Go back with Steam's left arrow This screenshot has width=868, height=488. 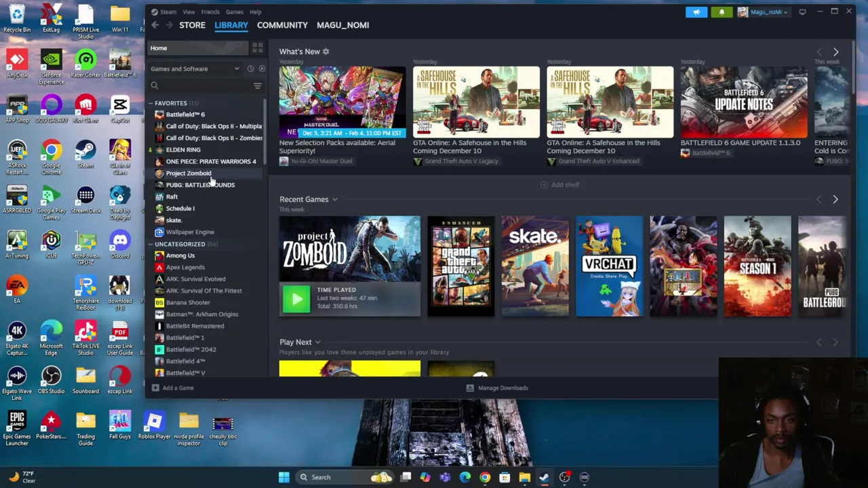click(x=155, y=25)
